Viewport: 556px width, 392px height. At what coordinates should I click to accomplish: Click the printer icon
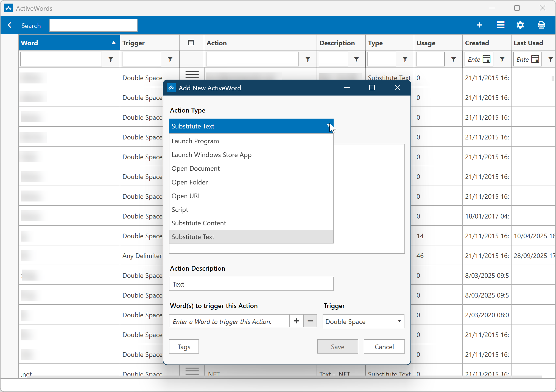pyautogui.click(x=541, y=25)
